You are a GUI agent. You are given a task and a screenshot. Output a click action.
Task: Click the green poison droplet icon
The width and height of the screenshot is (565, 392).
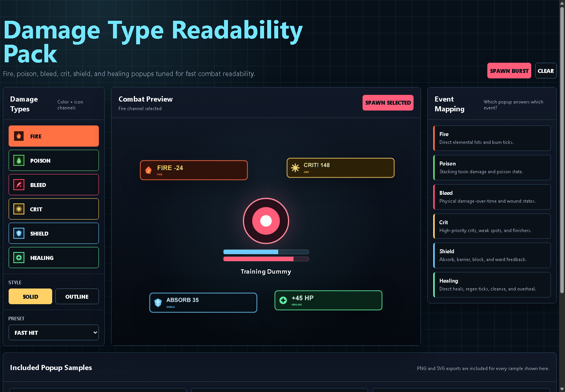(x=19, y=160)
